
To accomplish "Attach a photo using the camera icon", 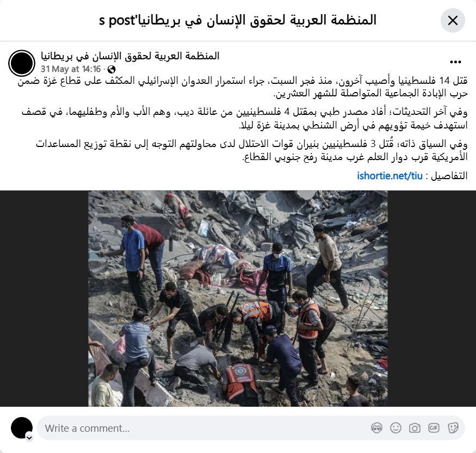I will (x=415, y=428).
